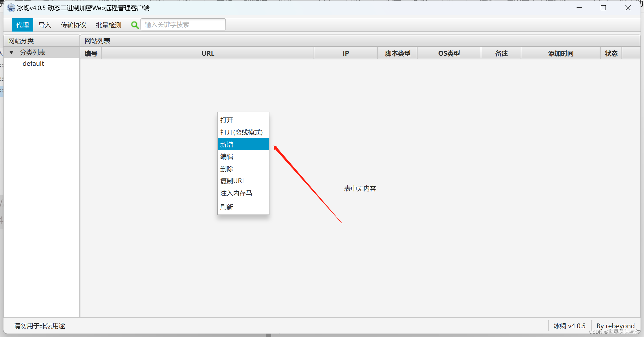The image size is (644, 337).
Task: Select the default category
Action: pos(33,64)
